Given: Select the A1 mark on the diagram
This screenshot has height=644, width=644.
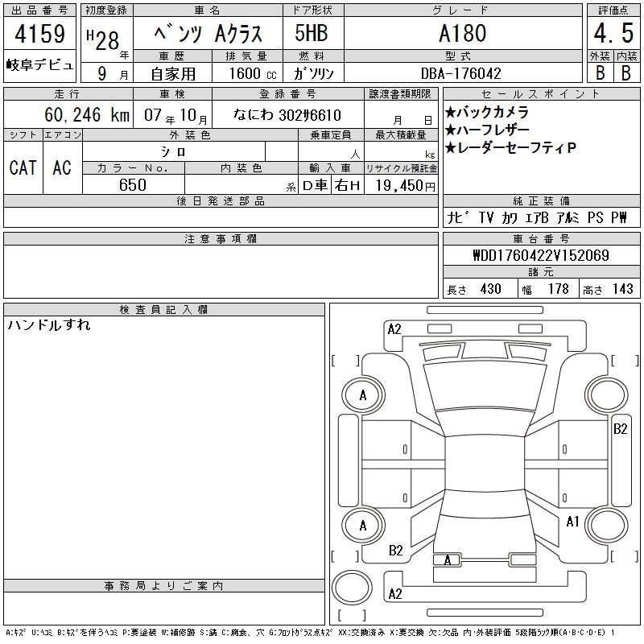Looking at the screenshot, I should tap(573, 522).
